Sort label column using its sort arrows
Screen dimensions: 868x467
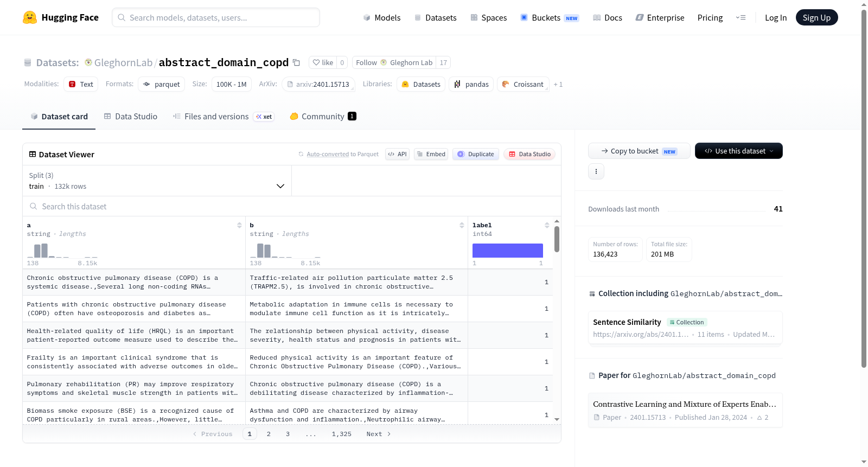coord(547,225)
